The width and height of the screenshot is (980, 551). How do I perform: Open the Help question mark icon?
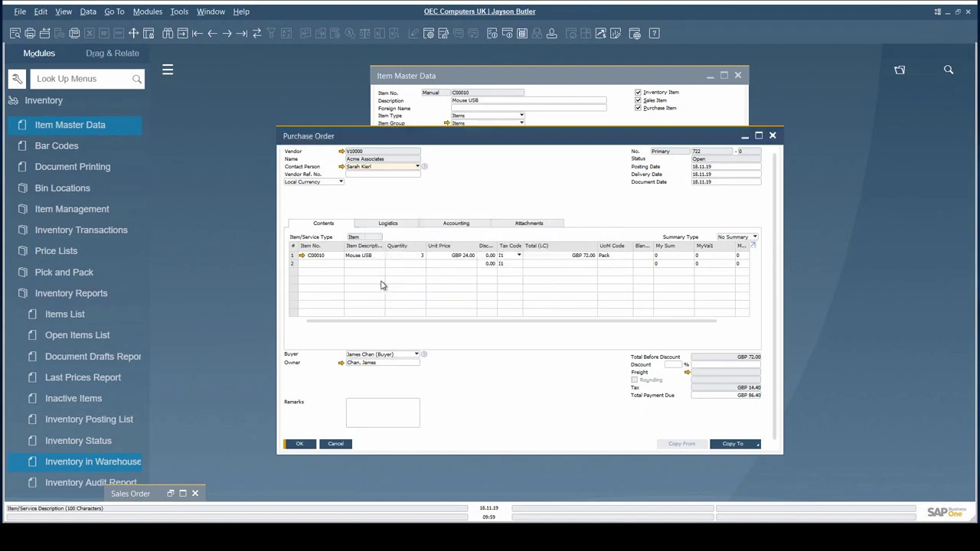pyautogui.click(x=655, y=33)
